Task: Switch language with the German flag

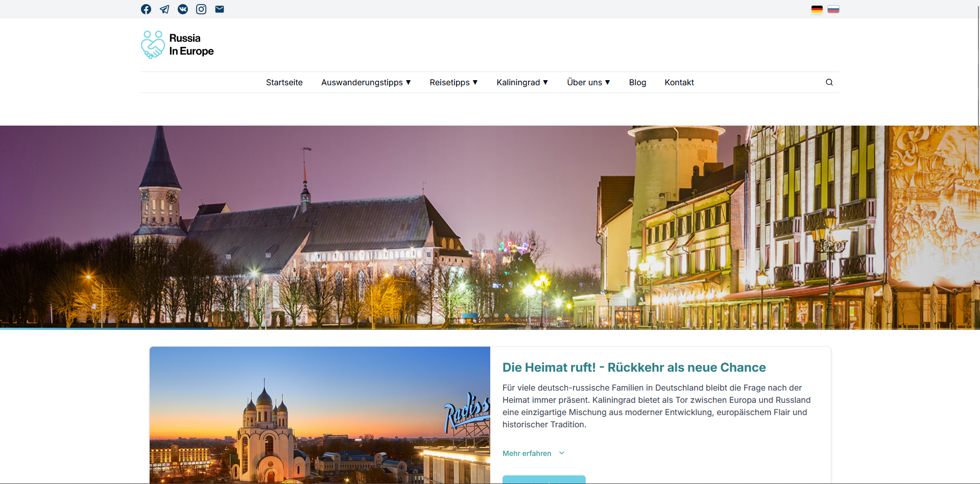Action: pyautogui.click(x=817, y=9)
